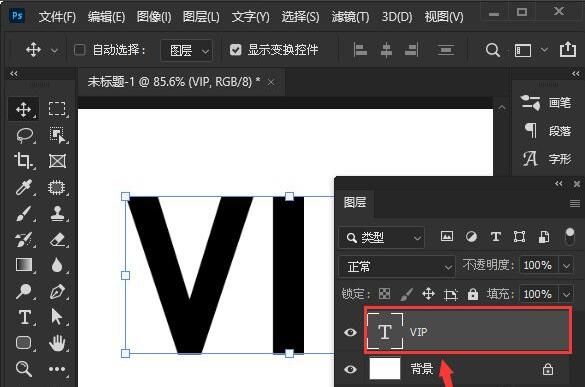The image size is (585, 387).
Task: Hide the VIP text layer
Action: coord(350,332)
